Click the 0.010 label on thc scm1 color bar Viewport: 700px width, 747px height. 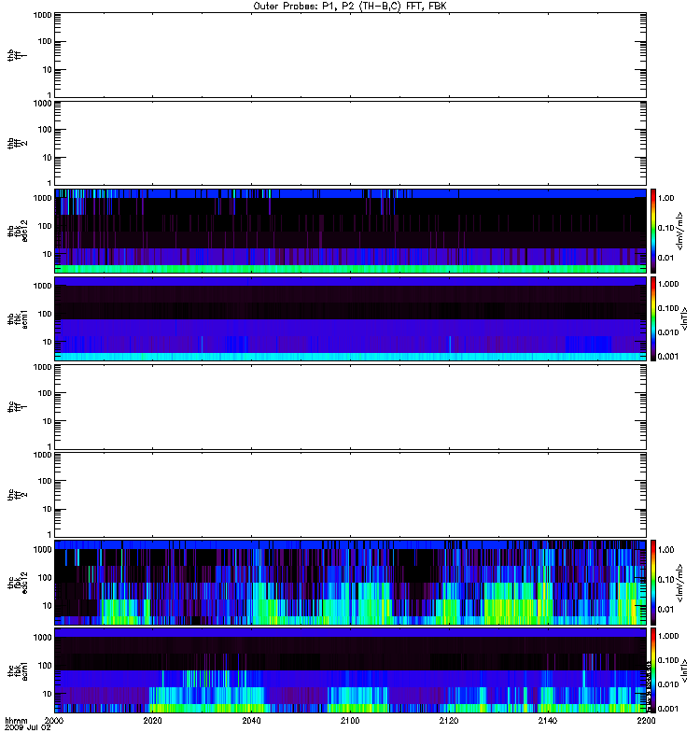click(x=668, y=684)
